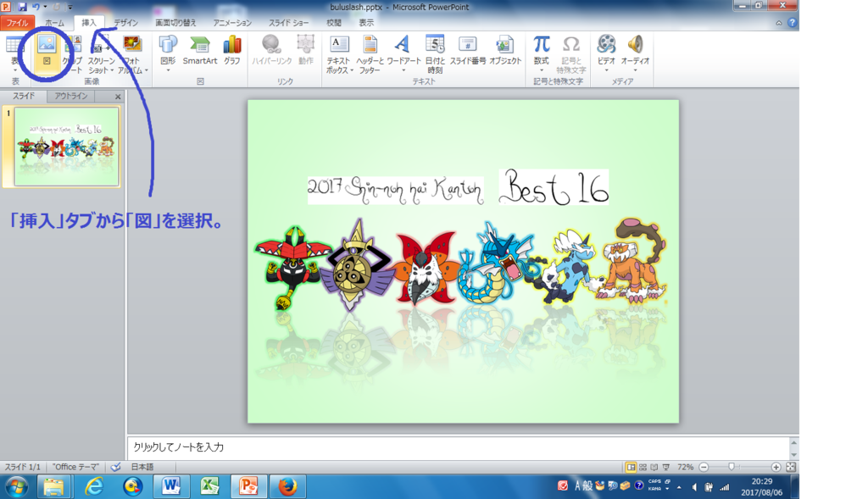Image resolution: width=868 pixels, height=499 pixels.
Task: Expand the 図形 shapes dropdown arrow
Action: click(x=168, y=71)
